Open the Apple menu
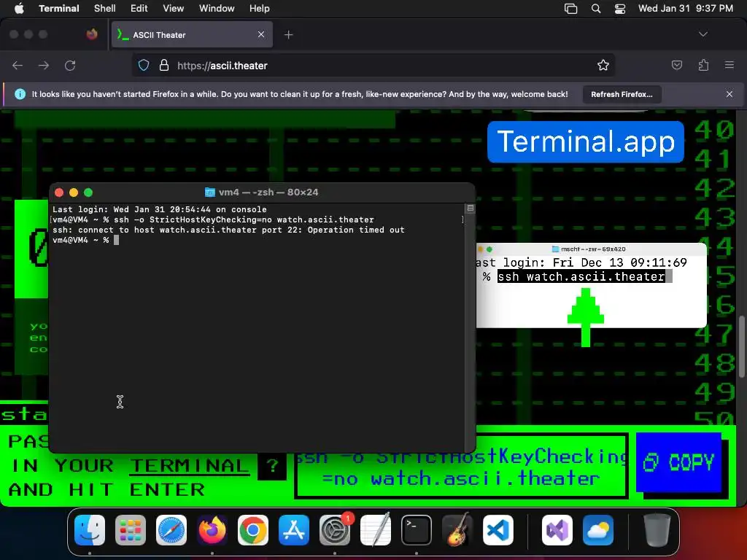 point(19,8)
